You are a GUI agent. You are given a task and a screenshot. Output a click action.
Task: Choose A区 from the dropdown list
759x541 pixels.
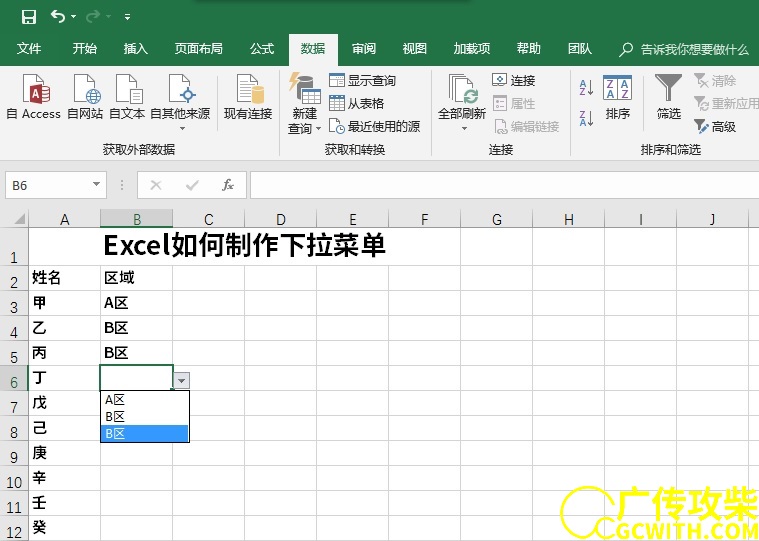tap(144, 400)
